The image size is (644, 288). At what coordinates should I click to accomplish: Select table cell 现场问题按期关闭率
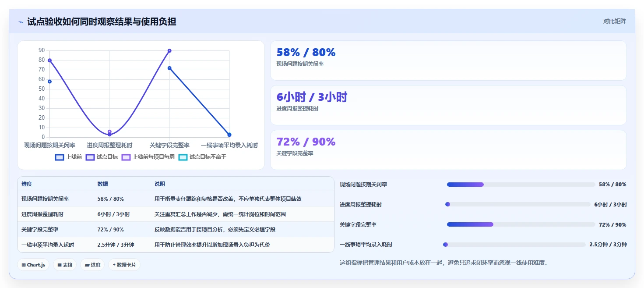(x=45, y=199)
